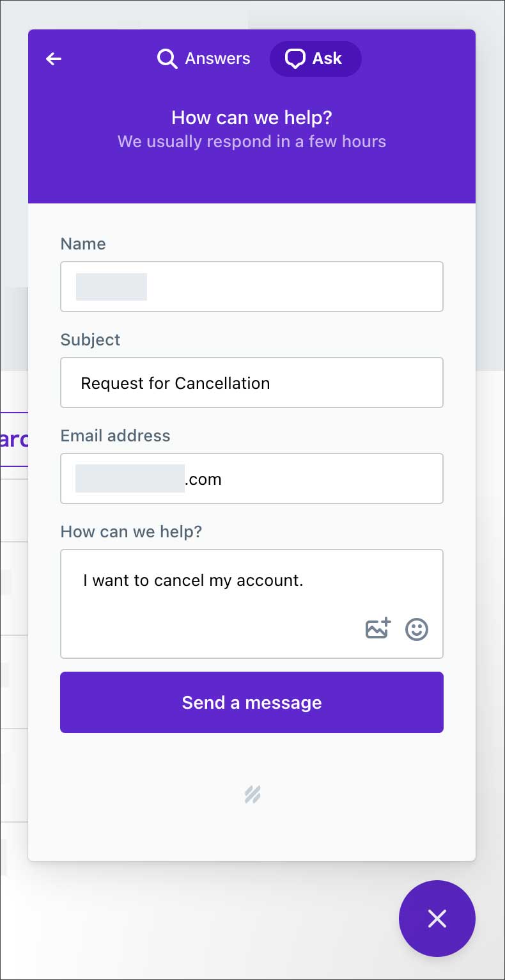Click the "Subject" field label
This screenshot has width=505, height=980.
[x=90, y=340]
